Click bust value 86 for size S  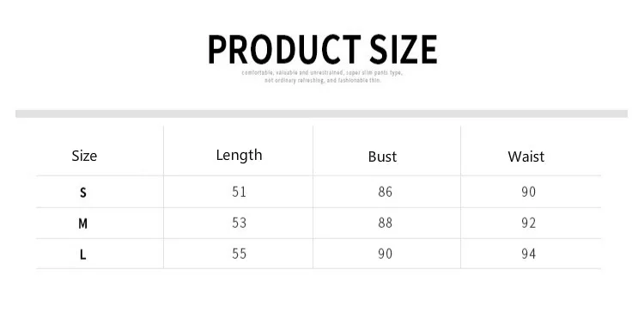(x=386, y=192)
